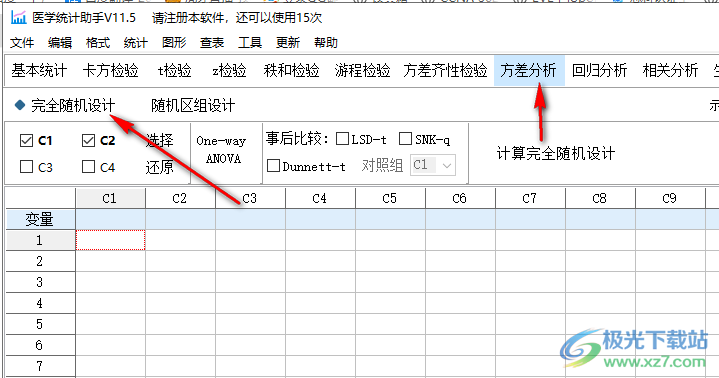The height and width of the screenshot is (378, 719).
Task: Select column header C1
Action: [x=110, y=198]
